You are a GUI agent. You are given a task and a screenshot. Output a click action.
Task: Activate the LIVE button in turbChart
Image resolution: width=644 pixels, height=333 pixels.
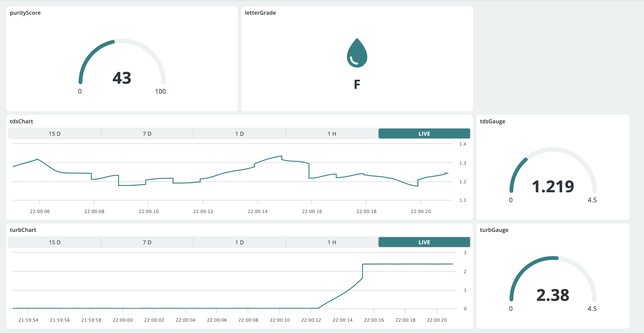(424, 242)
